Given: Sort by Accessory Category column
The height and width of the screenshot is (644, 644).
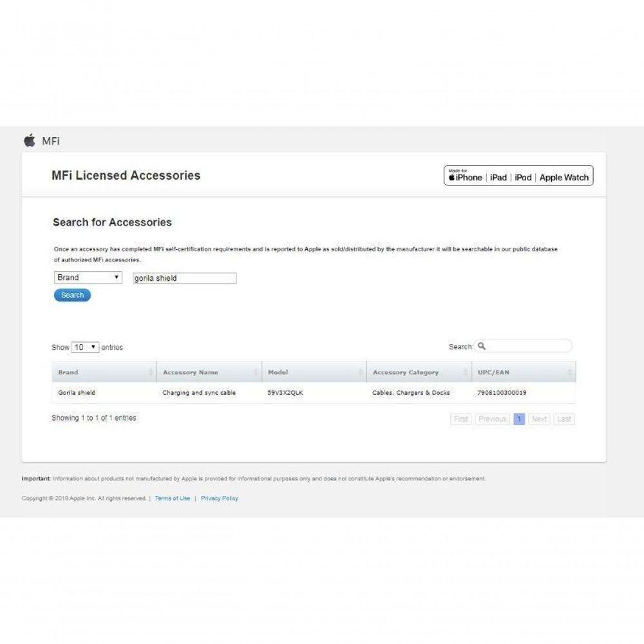Looking at the screenshot, I should 406,372.
